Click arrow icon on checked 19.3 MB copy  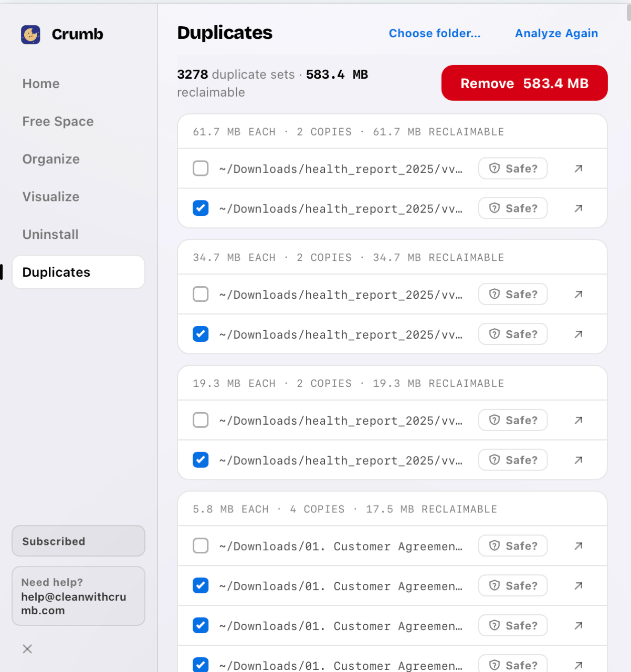(579, 460)
